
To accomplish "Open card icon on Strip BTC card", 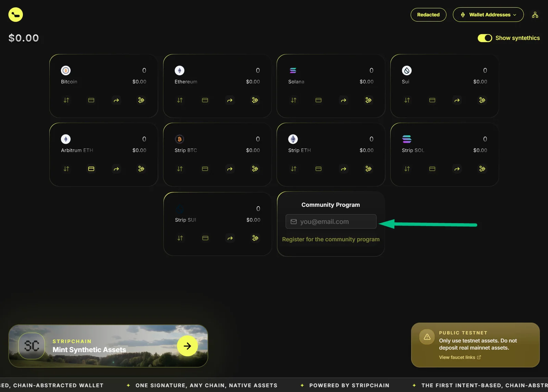I will 205,169.
